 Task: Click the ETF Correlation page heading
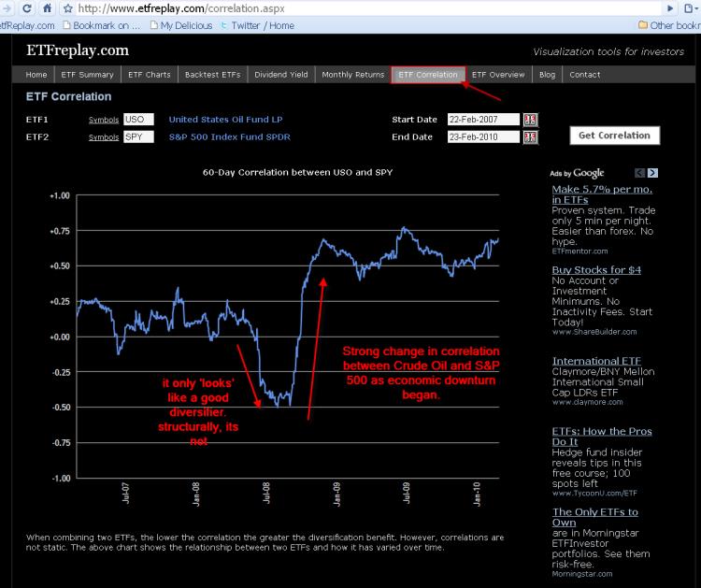(68, 96)
